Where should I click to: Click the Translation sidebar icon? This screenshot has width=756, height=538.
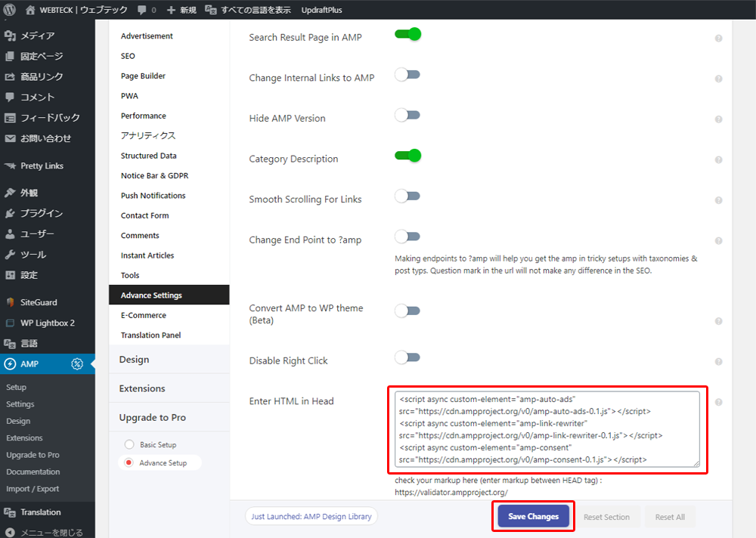pos(10,512)
